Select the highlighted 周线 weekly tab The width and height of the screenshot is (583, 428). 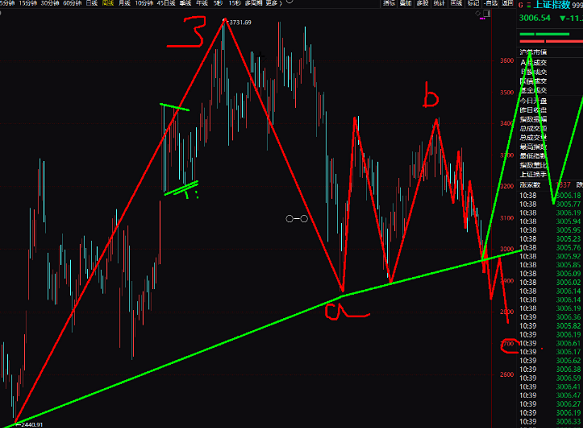tap(108, 3)
